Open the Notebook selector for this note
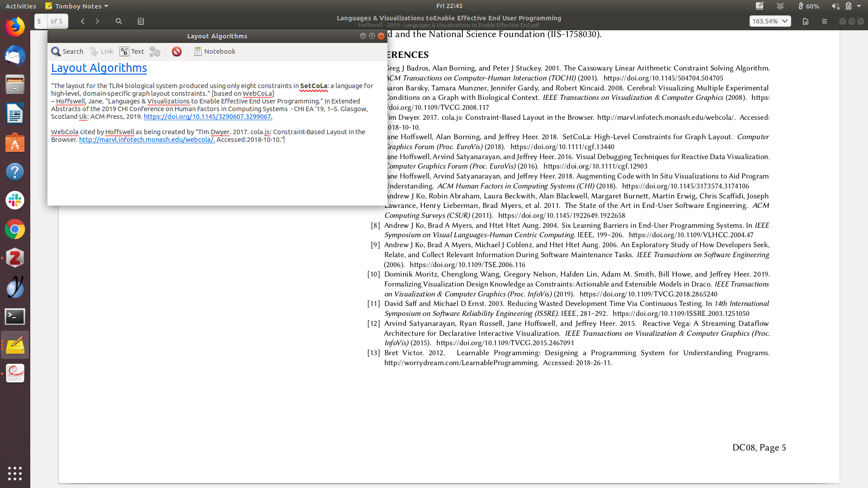The height and width of the screenshot is (488, 868). pos(215,52)
